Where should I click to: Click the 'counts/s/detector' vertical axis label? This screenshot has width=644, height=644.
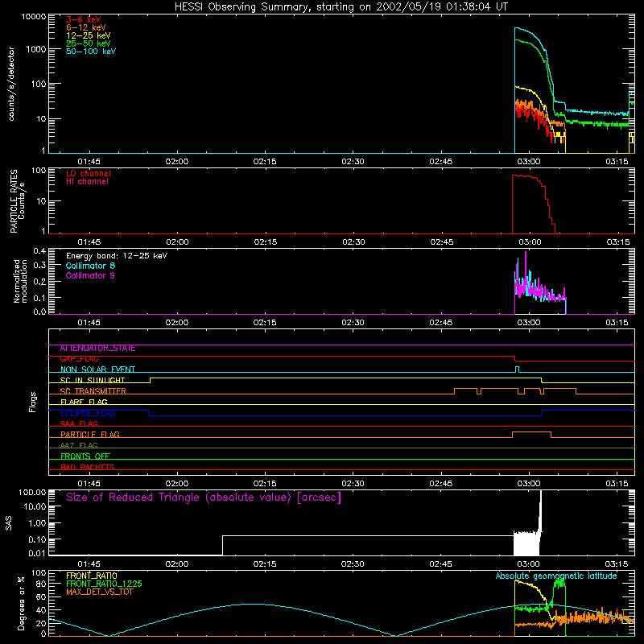[x=11, y=84]
